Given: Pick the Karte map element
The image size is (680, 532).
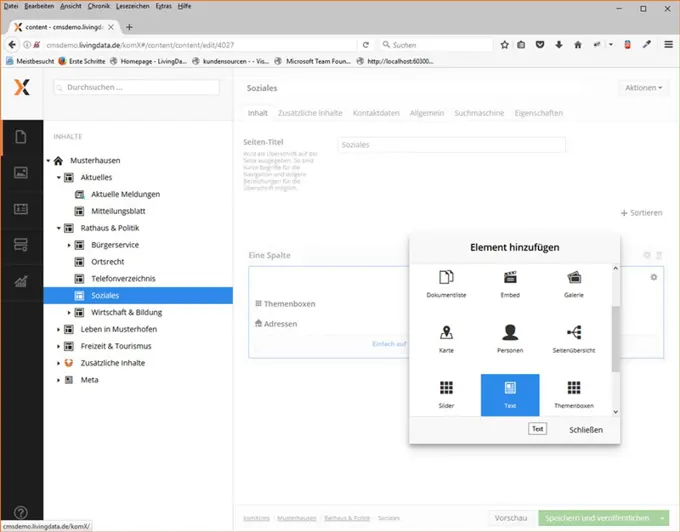Looking at the screenshot, I should [x=446, y=334].
